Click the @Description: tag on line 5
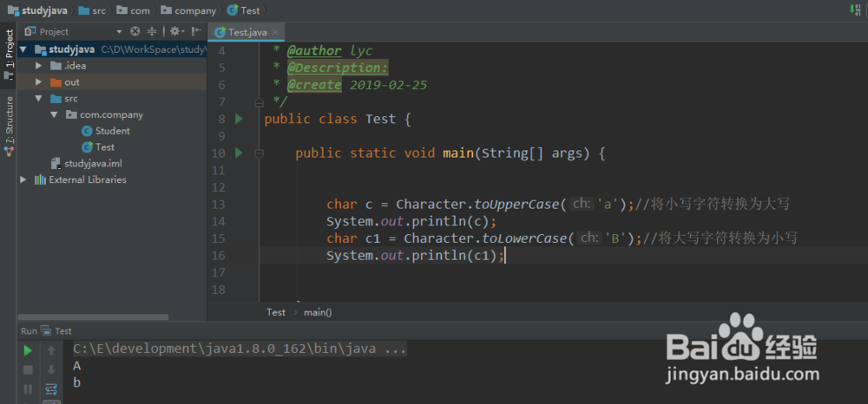The image size is (868, 404). tap(338, 68)
